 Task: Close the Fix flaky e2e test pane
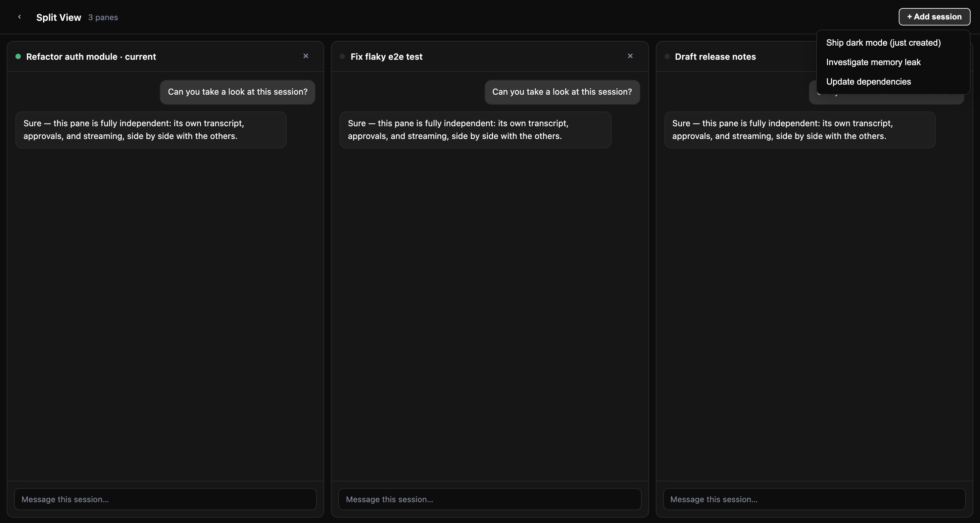[630, 56]
